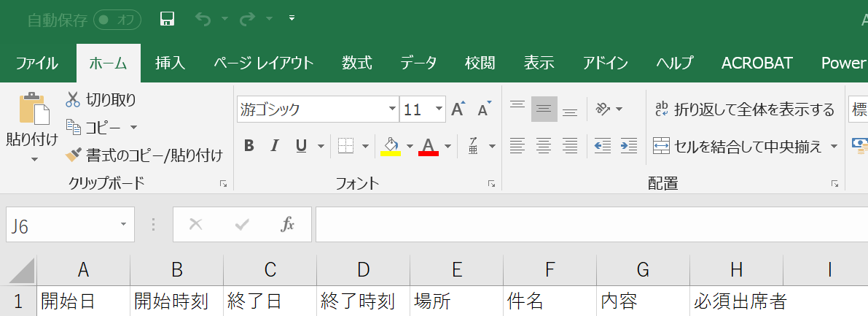Open the ヘルプ tab
Image resolution: width=868 pixels, height=316 pixels.
674,63
